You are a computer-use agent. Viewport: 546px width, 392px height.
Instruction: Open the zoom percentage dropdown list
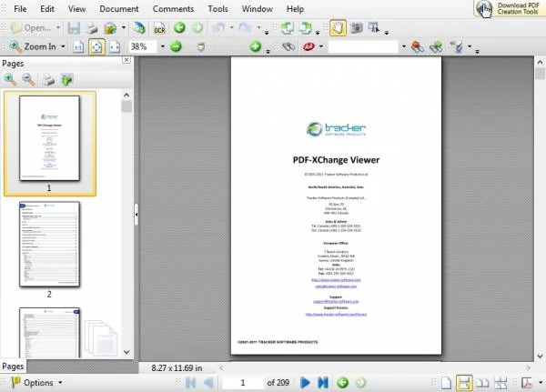[x=162, y=46]
